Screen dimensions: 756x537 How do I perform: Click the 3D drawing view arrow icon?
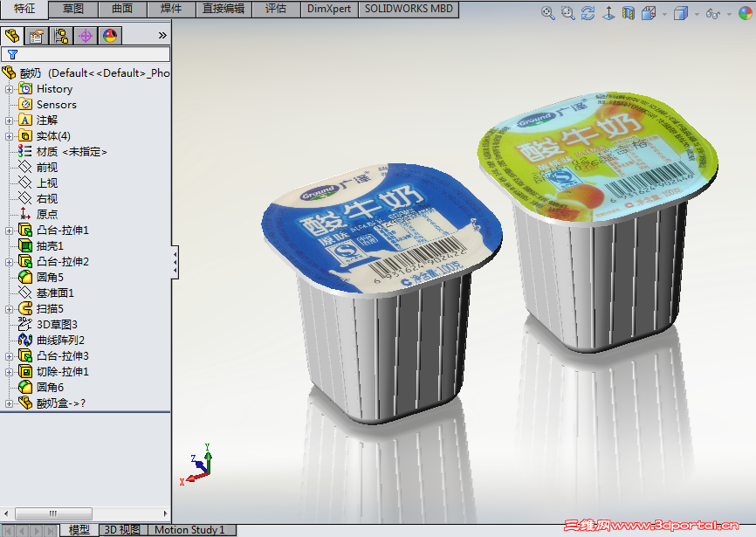click(x=608, y=13)
